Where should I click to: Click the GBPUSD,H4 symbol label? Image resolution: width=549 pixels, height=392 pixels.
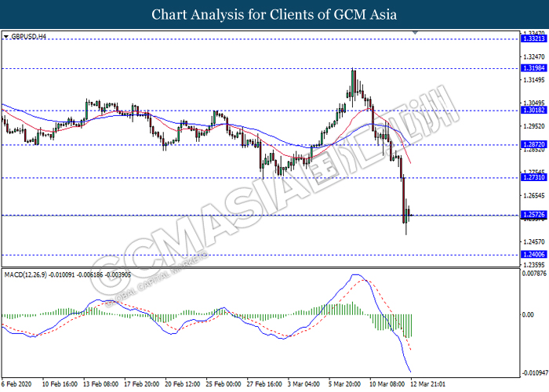click(29, 36)
